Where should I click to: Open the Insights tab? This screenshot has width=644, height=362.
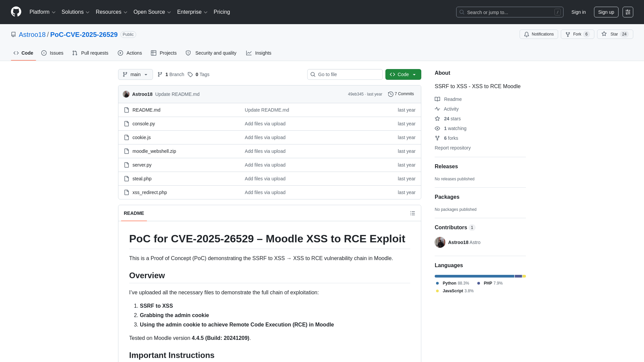(x=259, y=53)
